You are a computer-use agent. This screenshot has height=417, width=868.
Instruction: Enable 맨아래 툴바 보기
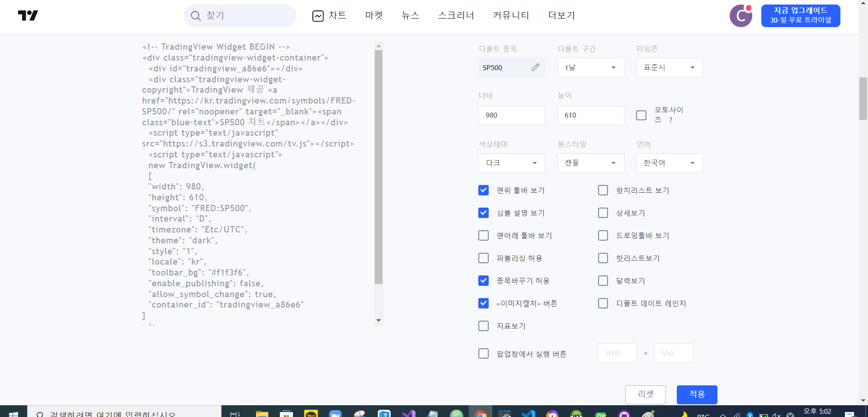pyautogui.click(x=483, y=235)
